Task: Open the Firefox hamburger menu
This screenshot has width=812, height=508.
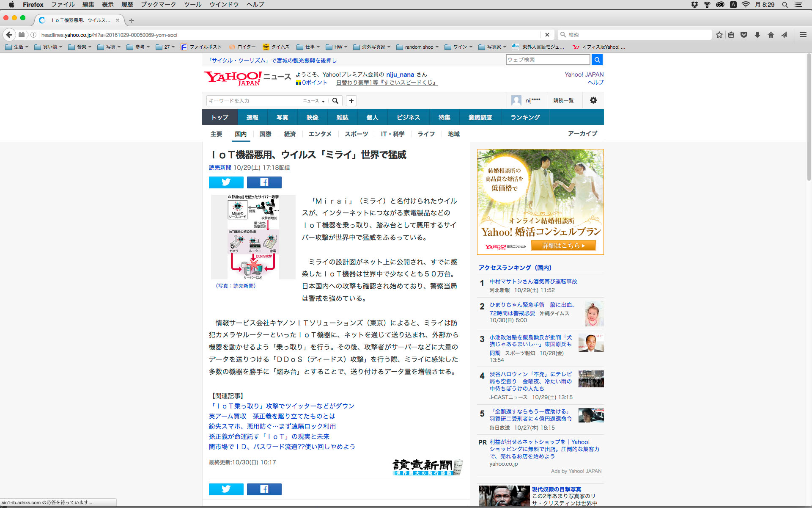Action: pos(803,35)
